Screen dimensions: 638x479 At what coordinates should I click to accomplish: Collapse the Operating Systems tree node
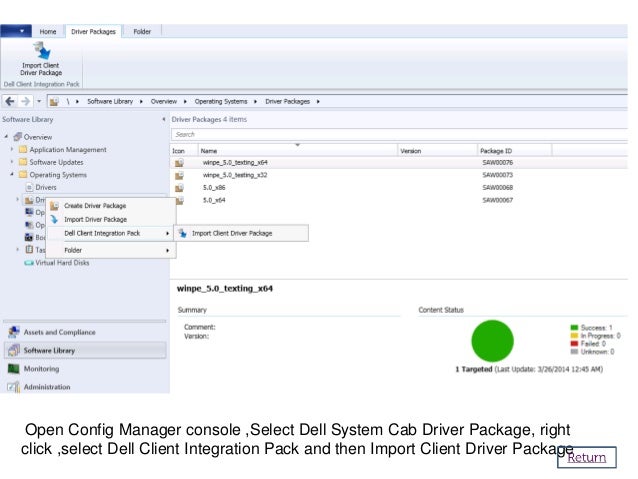coord(11,175)
